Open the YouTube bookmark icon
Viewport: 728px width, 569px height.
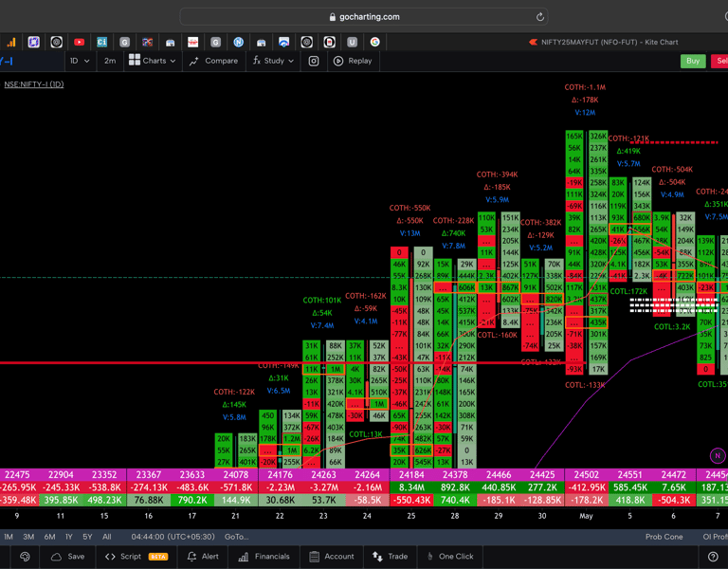[80, 43]
